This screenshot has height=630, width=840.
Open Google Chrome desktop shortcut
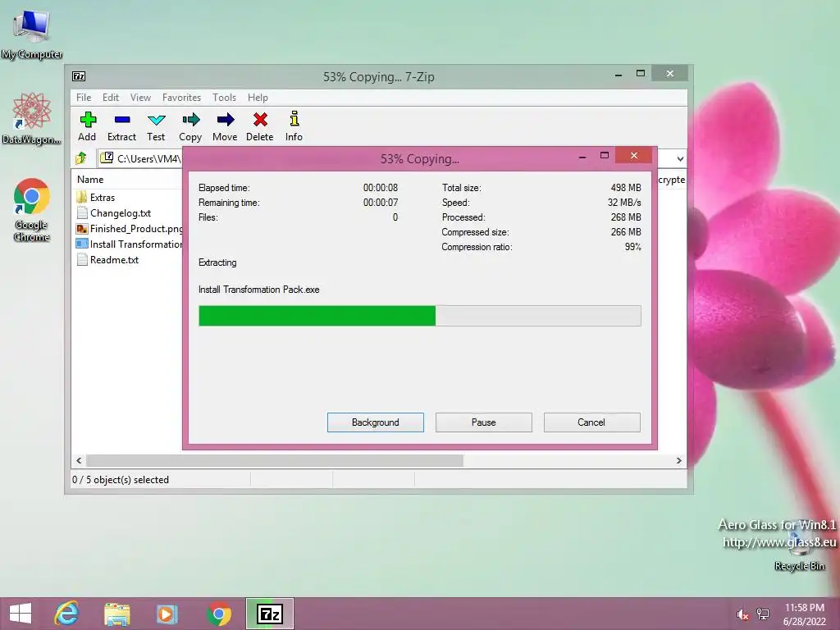[32, 209]
